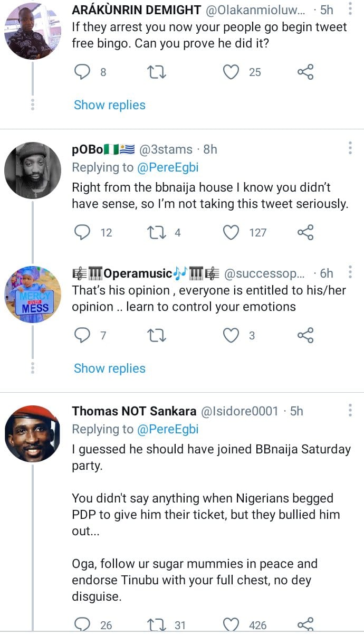Image resolution: width=364 pixels, height=635 pixels.
Task: Retweet ARÁKÙNRIN DEMIGHT's free bingo tweet
Action: click(157, 72)
